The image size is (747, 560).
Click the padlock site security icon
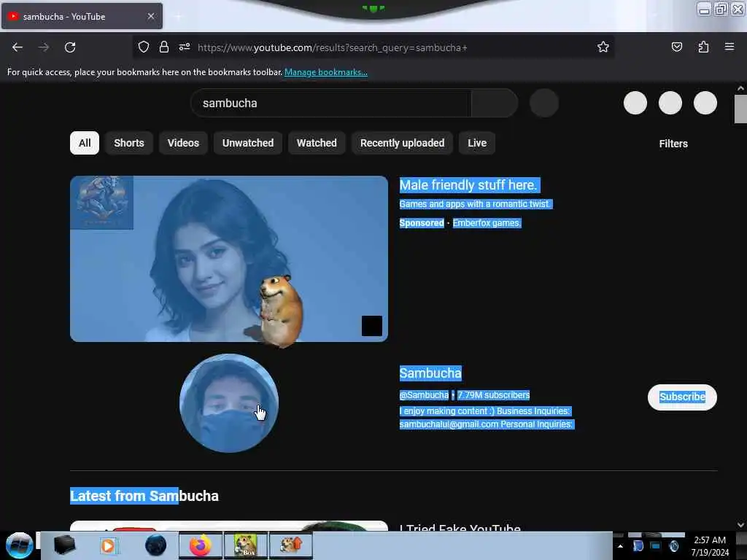pos(164,47)
